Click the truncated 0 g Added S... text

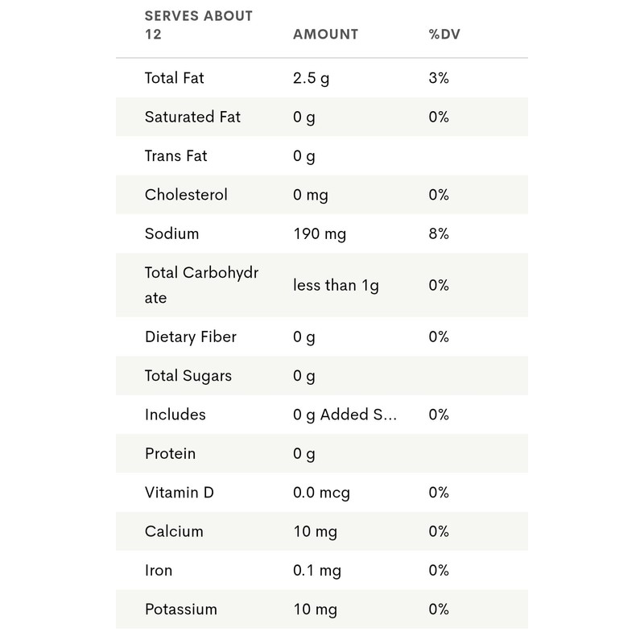click(x=345, y=415)
